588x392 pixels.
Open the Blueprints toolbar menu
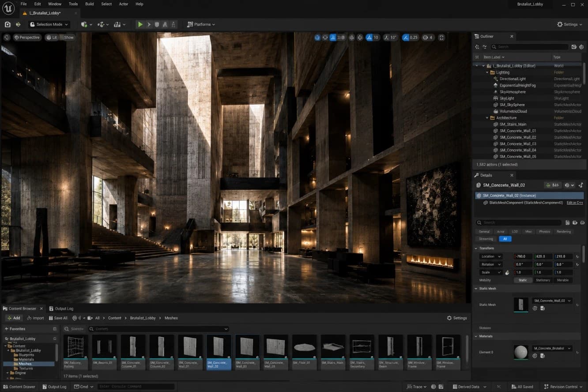tap(103, 24)
